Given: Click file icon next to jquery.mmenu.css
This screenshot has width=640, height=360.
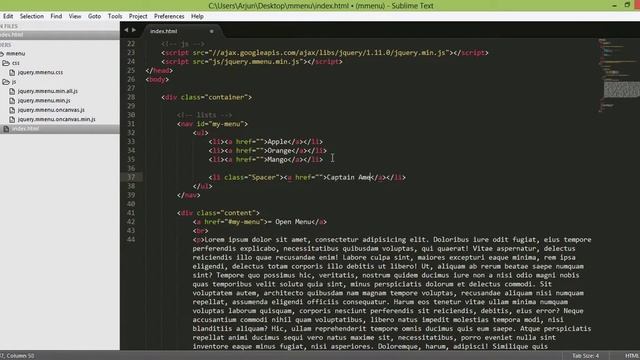Looking at the screenshot, I should tap(12, 72).
